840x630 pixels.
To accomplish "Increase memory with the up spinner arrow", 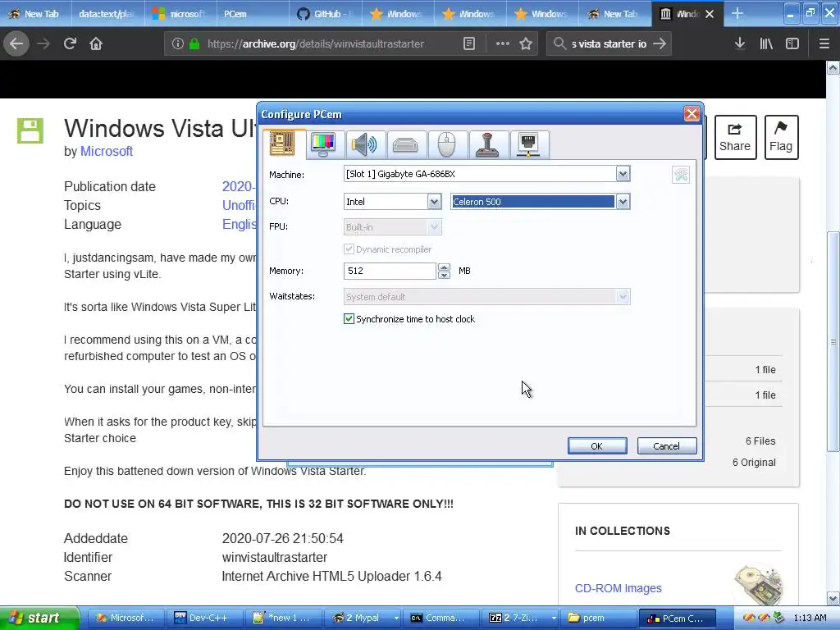I will click(x=444, y=267).
